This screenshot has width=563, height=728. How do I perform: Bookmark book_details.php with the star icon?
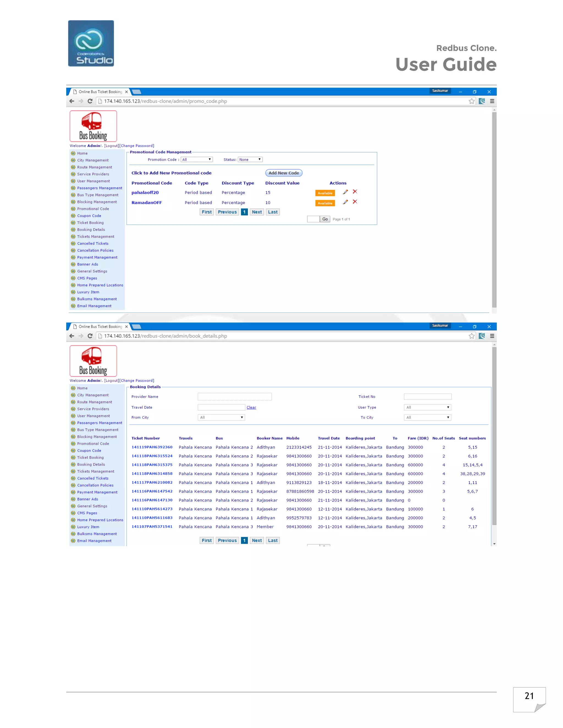(x=472, y=336)
